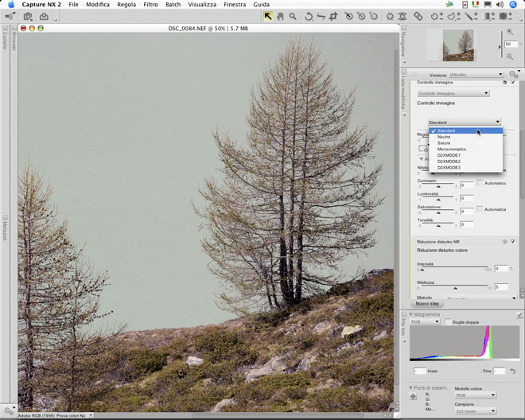
Task: Click the Standard picture control combo box
Action: pyautogui.click(x=465, y=122)
